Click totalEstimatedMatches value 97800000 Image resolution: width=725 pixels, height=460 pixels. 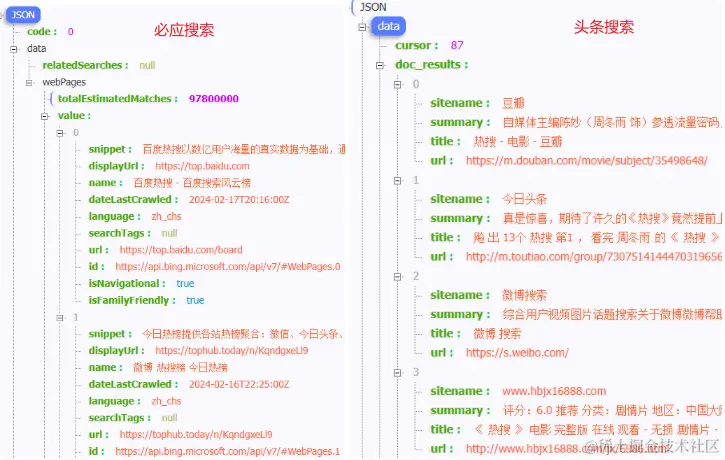click(x=214, y=99)
